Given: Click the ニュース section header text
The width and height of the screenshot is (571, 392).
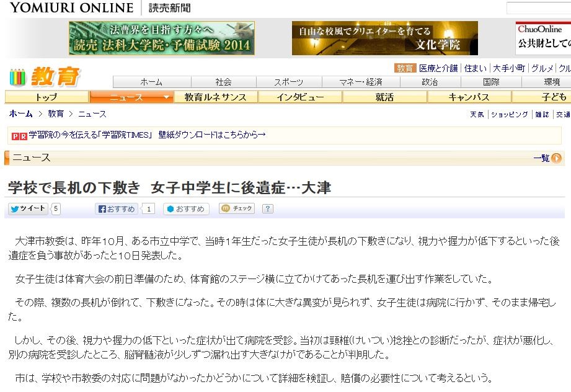Looking at the screenshot, I should [x=32, y=158].
